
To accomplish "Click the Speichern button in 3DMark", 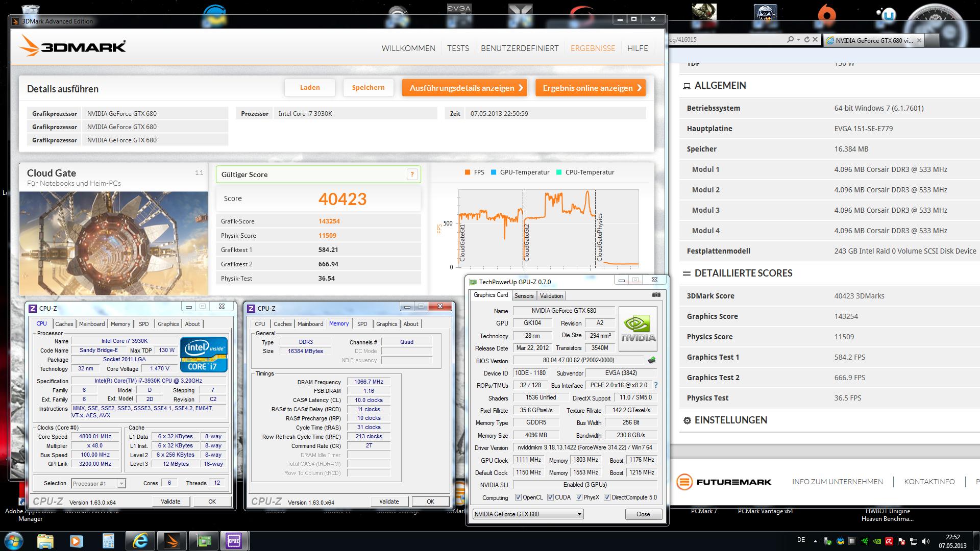I will pyautogui.click(x=368, y=88).
